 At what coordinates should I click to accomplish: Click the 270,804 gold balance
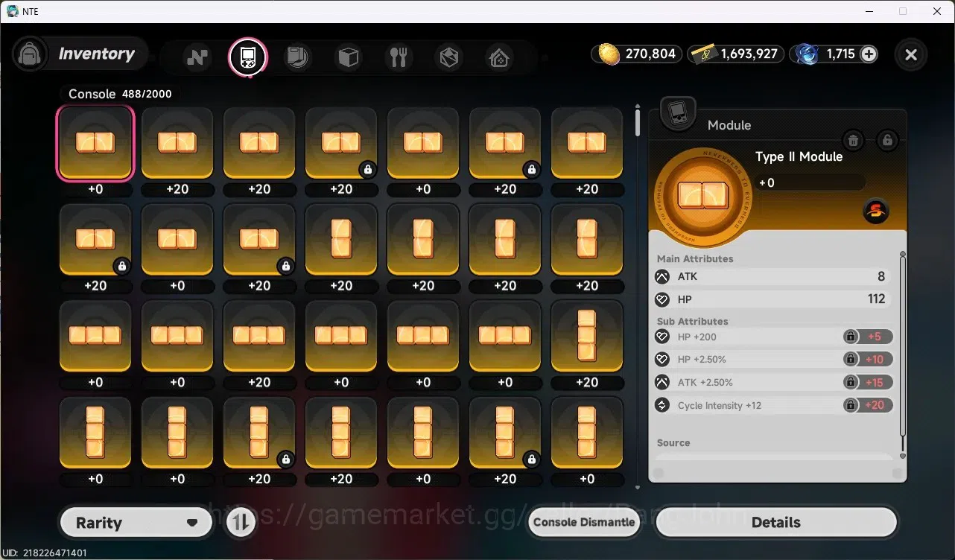pos(650,54)
